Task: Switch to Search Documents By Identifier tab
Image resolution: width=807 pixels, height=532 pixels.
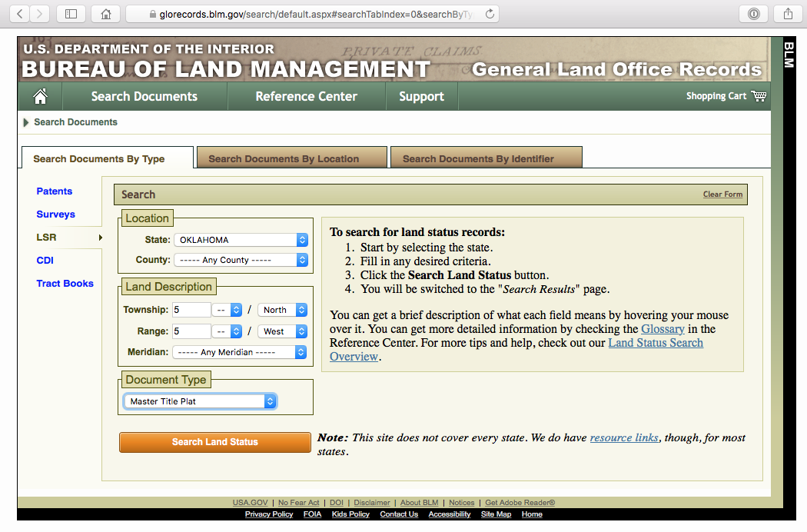Action: point(486,158)
